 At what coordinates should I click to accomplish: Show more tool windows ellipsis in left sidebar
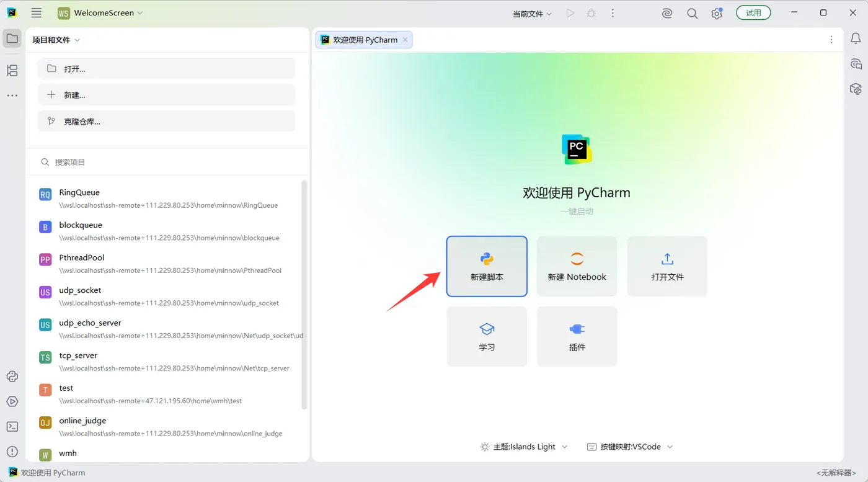pyautogui.click(x=12, y=96)
